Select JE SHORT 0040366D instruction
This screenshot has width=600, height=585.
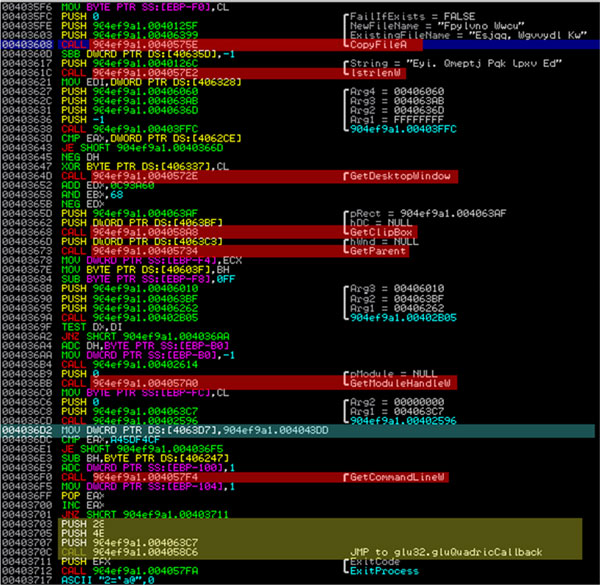click(x=142, y=148)
